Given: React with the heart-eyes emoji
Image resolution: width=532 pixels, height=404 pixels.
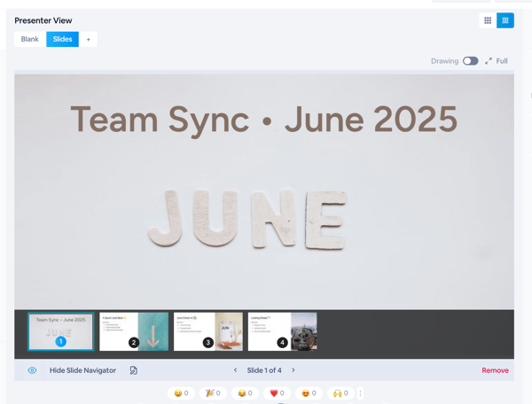Looking at the screenshot, I should (x=309, y=393).
